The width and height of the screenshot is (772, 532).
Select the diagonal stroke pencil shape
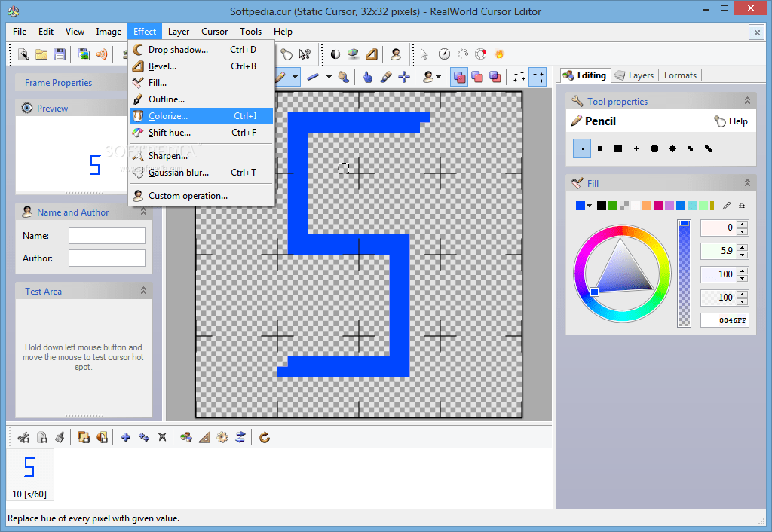click(708, 148)
